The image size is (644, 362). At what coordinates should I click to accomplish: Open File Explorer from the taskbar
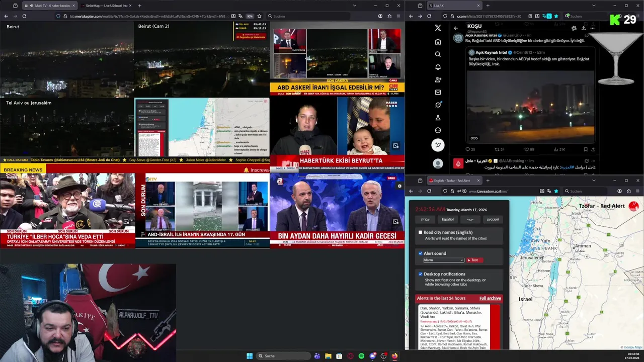point(328,356)
